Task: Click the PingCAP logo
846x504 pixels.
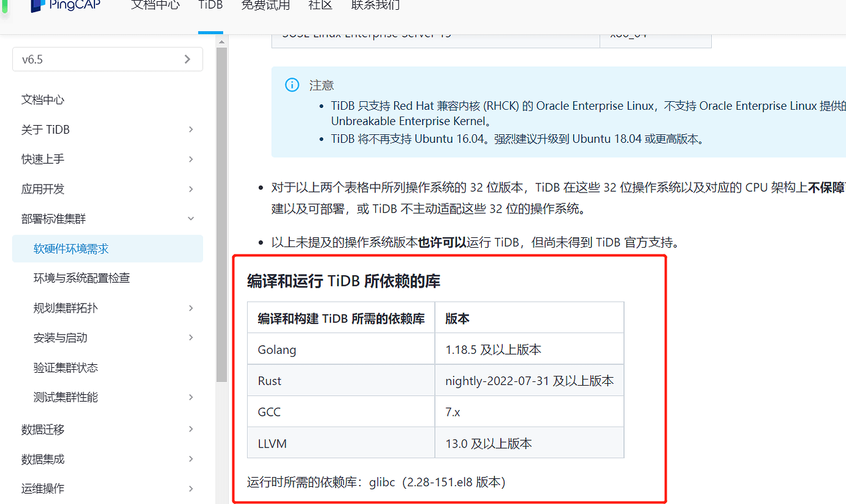Action: click(x=66, y=6)
